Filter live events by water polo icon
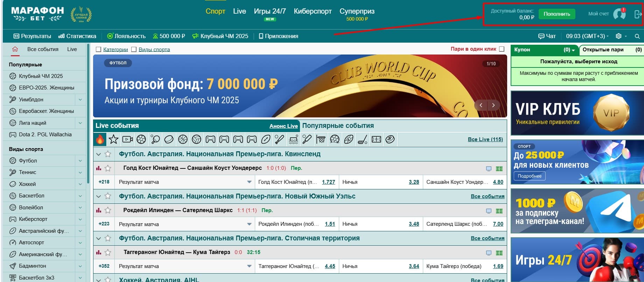This screenshot has height=282, width=644. point(293,139)
